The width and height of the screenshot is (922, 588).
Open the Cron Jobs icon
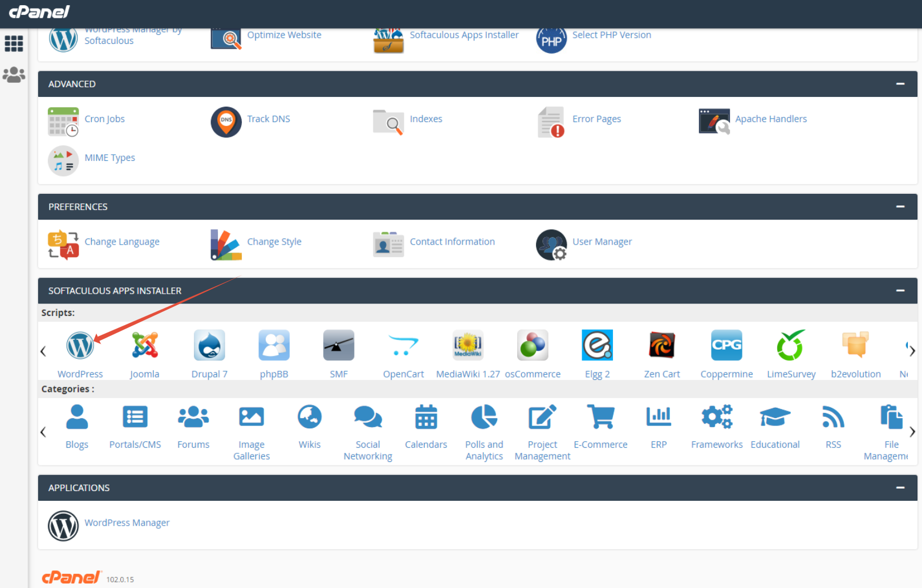[x=63, y=122]
